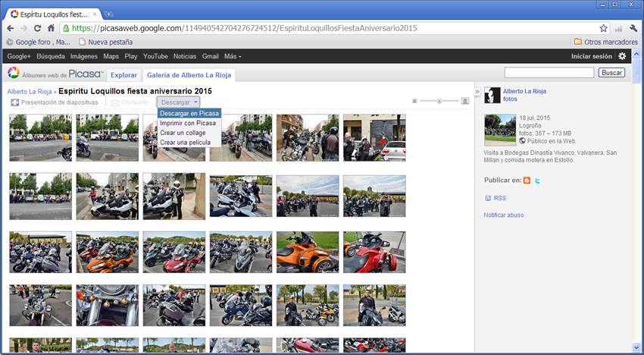This screenshot has height=355, width=644.
Task: Reload the page with refresh icon
Action: point(37,28)
